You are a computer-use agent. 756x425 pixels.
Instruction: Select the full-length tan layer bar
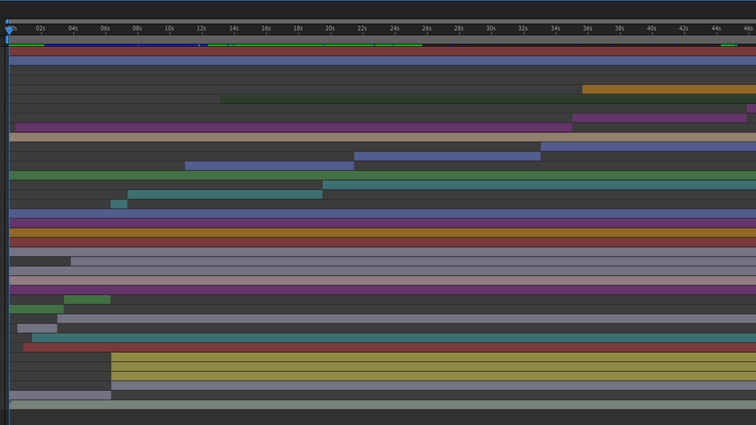click(x=383, y=137)
